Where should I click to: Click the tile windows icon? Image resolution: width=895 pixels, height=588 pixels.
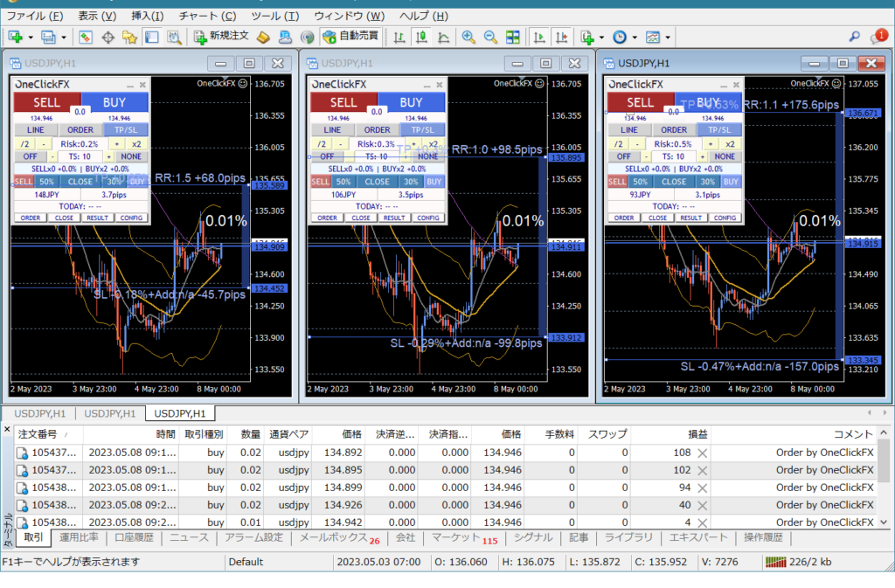[x=512, y=37]
